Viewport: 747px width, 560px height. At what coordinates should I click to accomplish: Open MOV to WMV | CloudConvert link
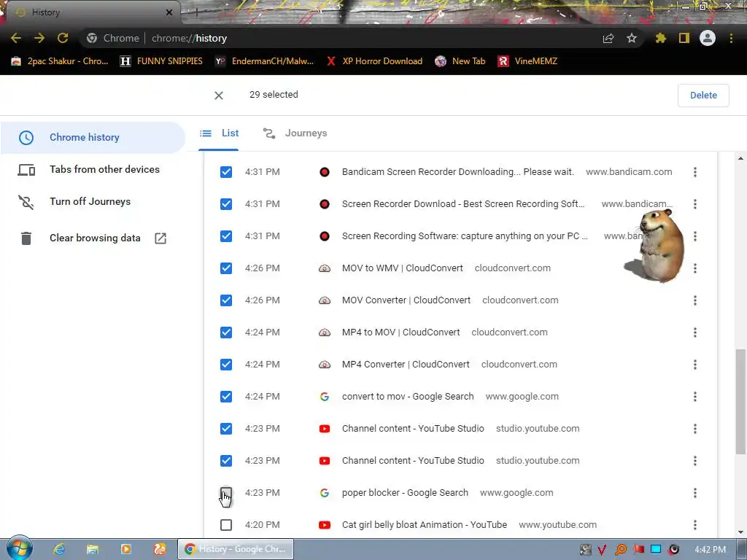[403, 268]
